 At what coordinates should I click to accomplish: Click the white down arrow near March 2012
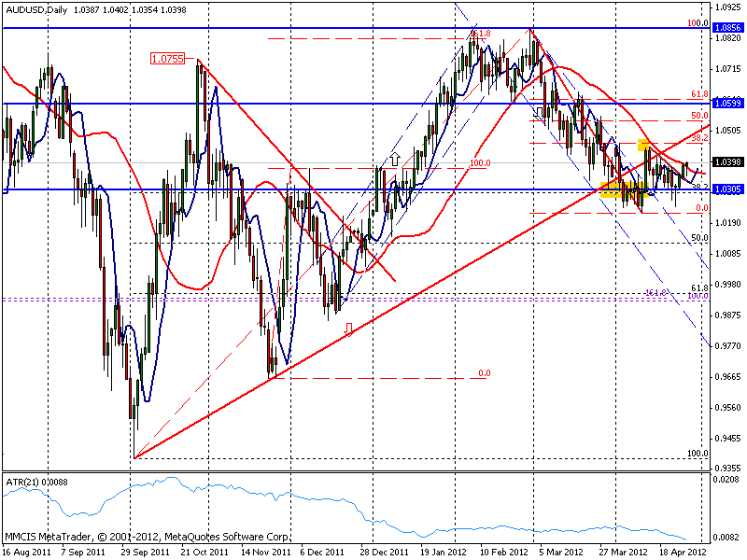point(540,113)
